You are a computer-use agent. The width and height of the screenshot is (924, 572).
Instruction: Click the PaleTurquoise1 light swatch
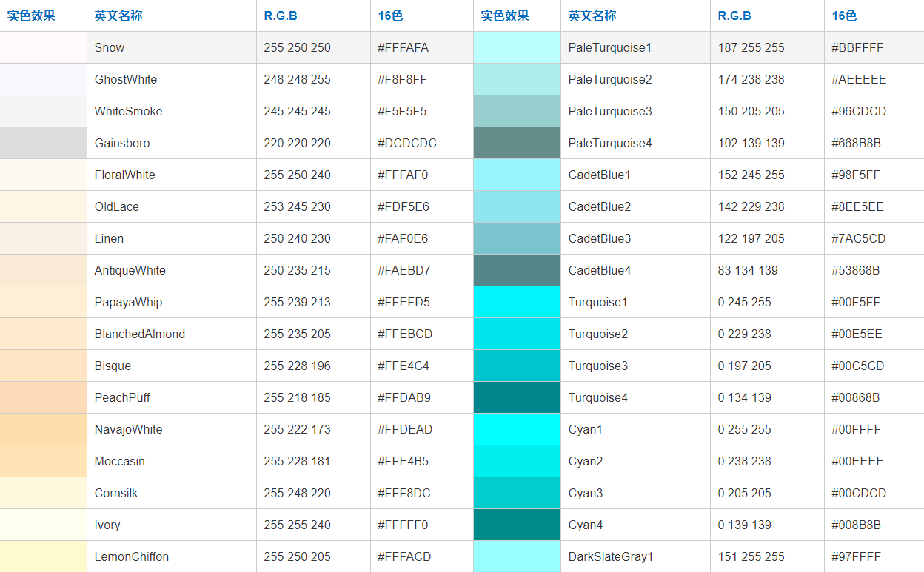[517, 47]
